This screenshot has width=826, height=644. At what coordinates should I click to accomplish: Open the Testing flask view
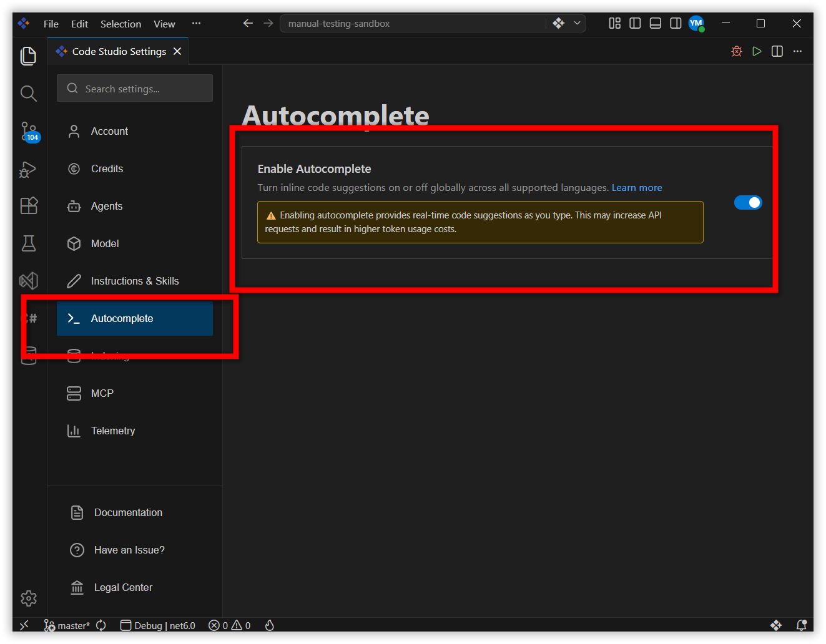(29, 243)
